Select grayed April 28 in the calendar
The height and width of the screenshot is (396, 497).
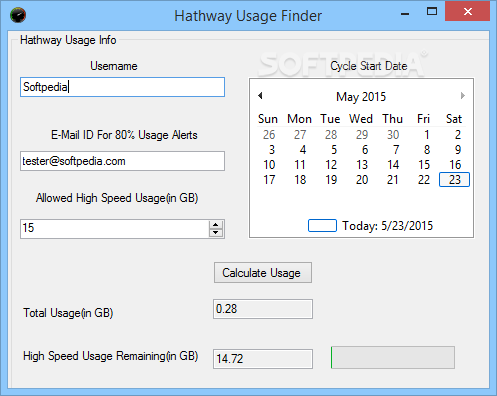(331, 135)
